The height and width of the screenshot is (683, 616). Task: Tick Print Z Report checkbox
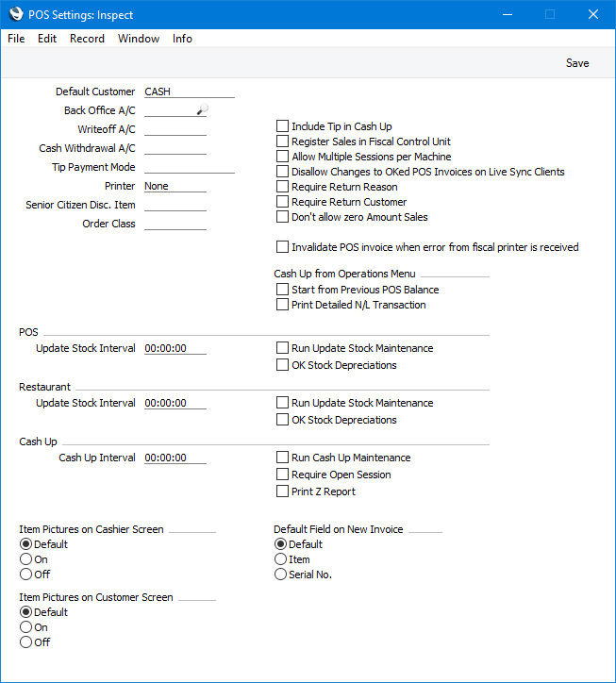coord(282,491)
